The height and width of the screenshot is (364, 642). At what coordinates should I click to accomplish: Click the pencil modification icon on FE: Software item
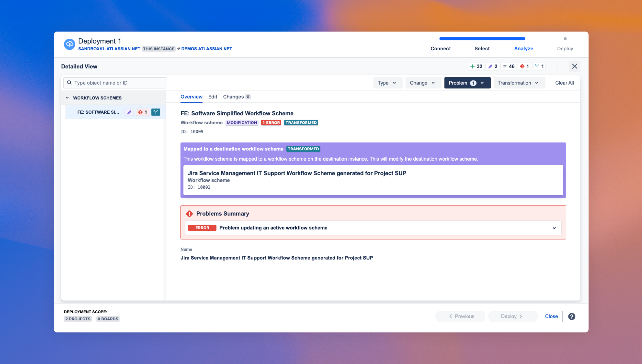pyautogui.click(x=129, y=112)
